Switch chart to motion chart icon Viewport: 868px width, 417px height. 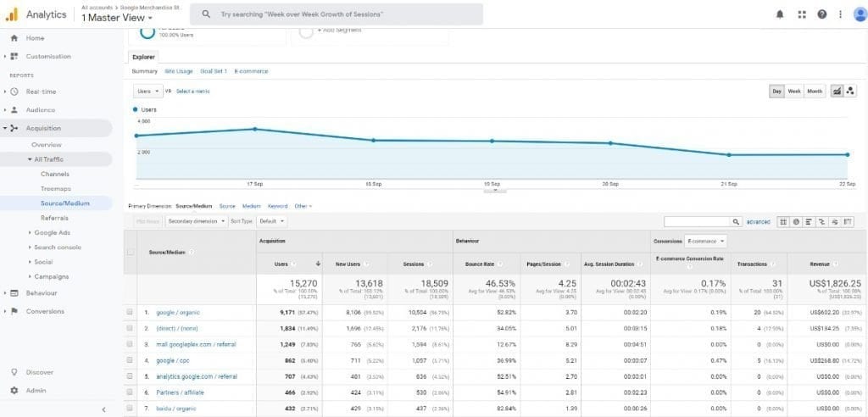point(850,92)
